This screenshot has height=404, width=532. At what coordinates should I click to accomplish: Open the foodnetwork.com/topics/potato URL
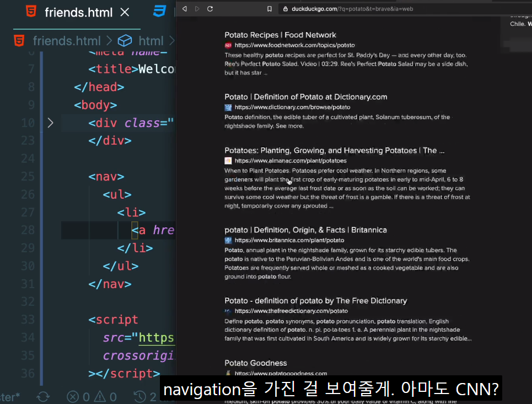tap(294, 45)
